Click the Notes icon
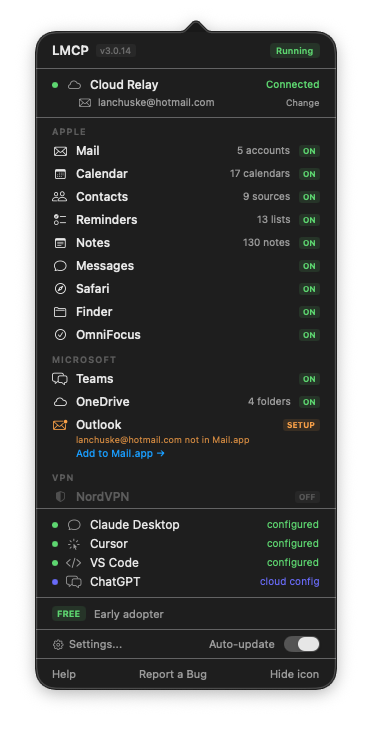This screenshot has width=372, height=729. point(60,243)
